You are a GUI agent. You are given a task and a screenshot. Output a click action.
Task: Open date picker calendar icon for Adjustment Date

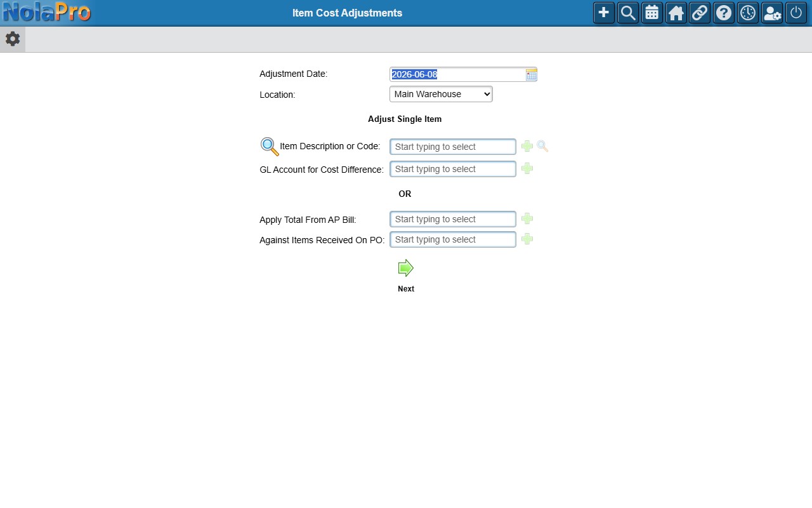[531, 74]
